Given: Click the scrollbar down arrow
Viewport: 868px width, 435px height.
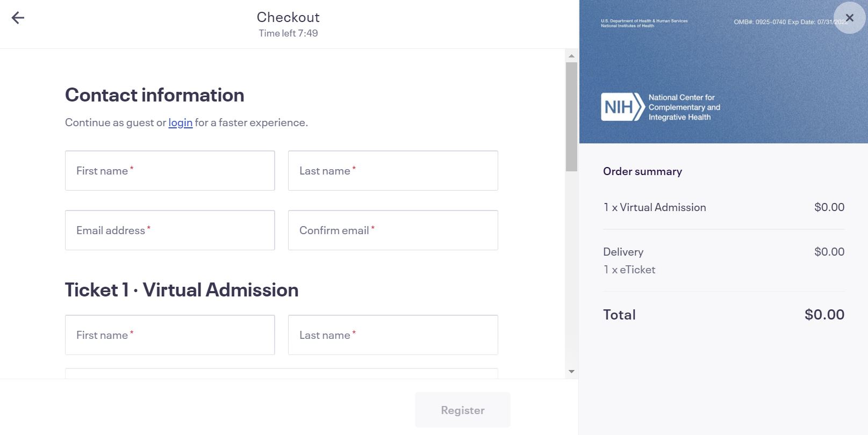Looking at the screenshot, I should (571, 372).
